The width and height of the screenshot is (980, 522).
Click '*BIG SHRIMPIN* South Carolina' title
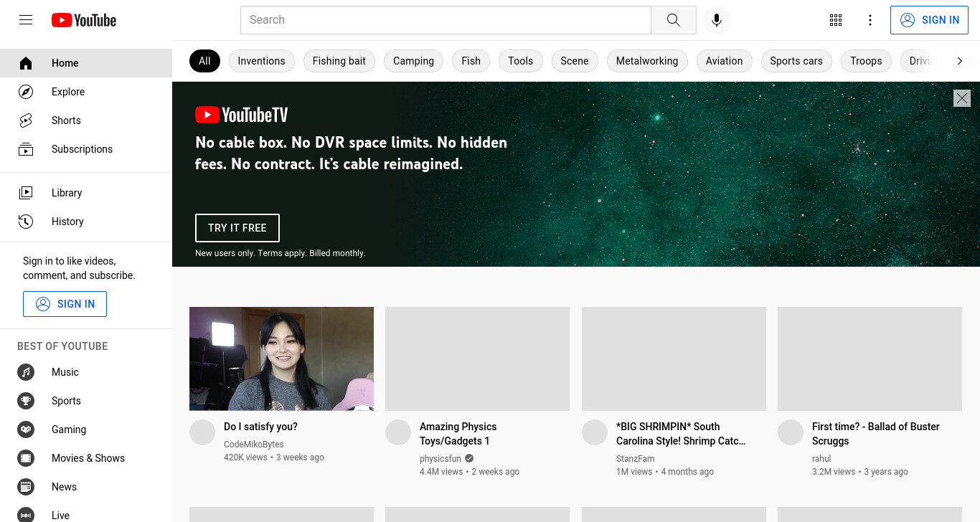pos(681,434)
